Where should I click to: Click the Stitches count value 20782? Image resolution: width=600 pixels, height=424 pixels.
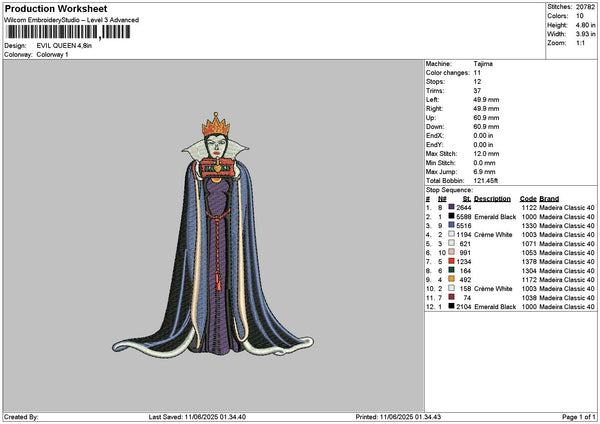tap(586, 7)
